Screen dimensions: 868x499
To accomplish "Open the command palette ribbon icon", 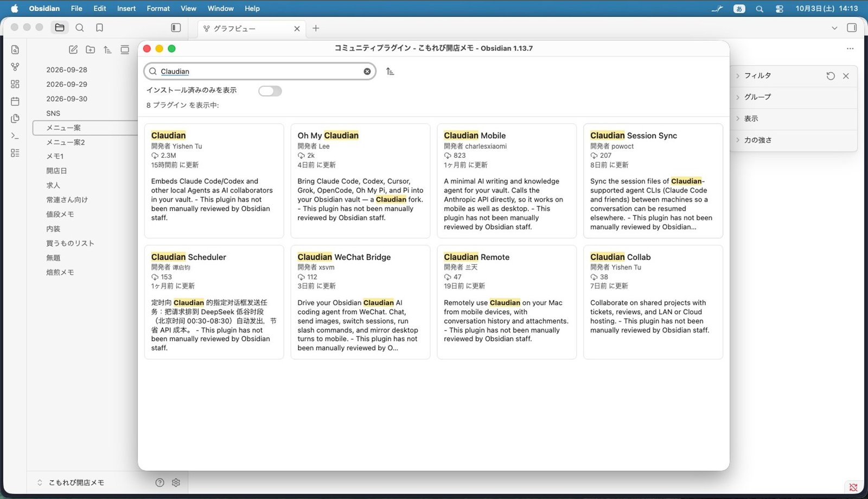I will [x=15, y=136].
